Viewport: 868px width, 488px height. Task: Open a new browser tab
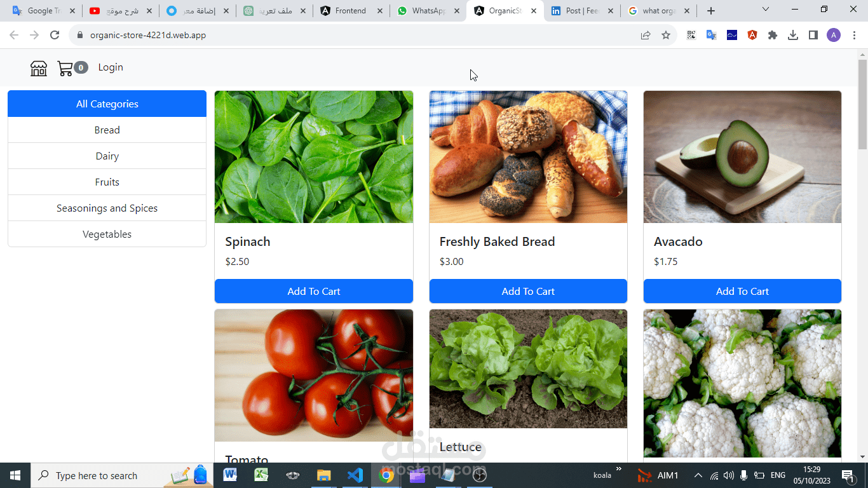(x=711, y=11)
